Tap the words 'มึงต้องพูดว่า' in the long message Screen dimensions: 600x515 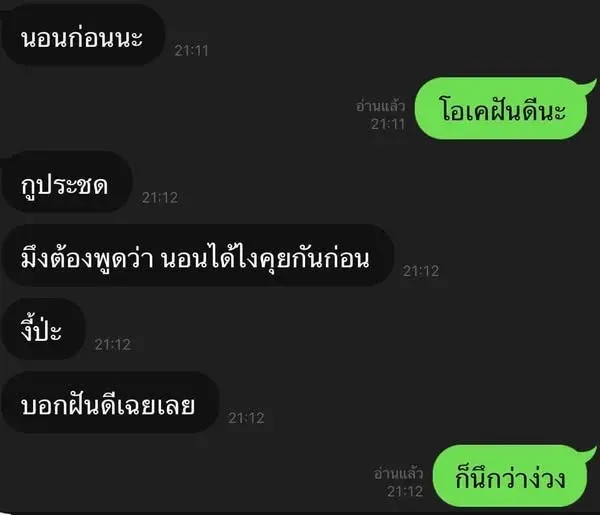tap(87, 258)
